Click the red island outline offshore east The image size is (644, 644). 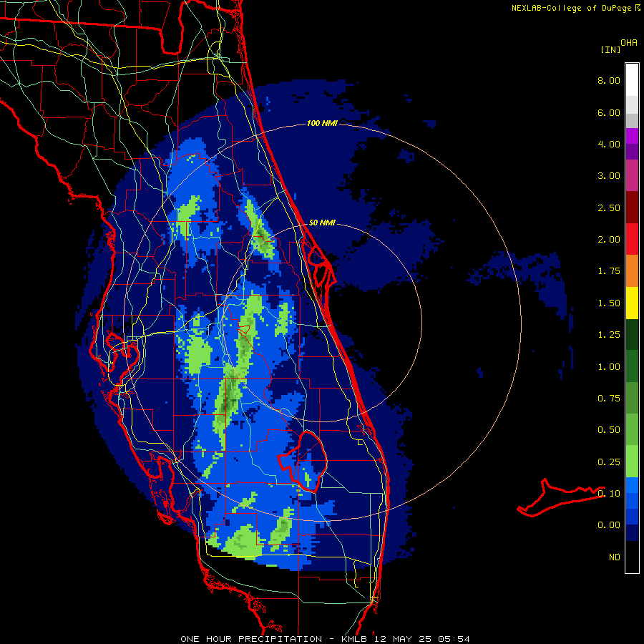point(561,497)
